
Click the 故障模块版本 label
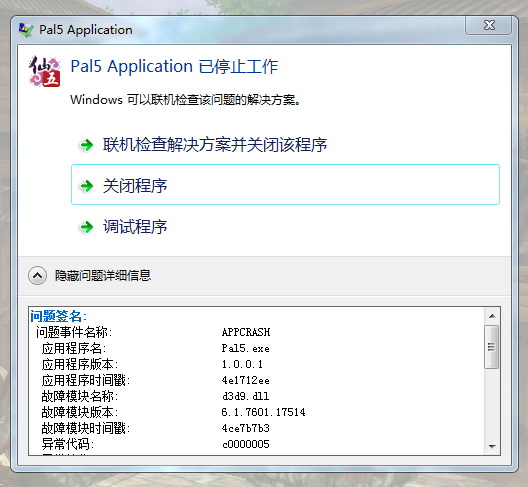click(x=80, y=412)
